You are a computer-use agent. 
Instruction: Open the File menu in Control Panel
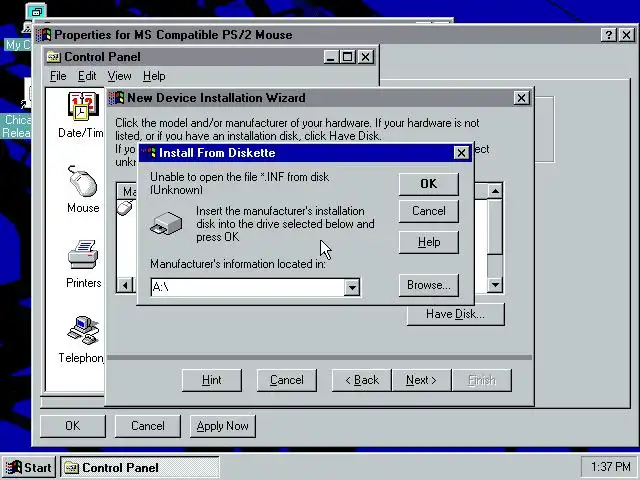58,76
